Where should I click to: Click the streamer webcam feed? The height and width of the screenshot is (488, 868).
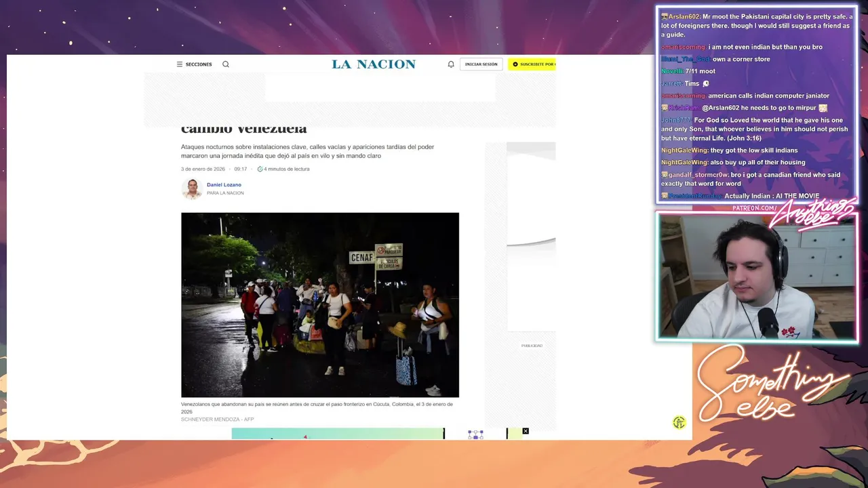tap(757, 277)
